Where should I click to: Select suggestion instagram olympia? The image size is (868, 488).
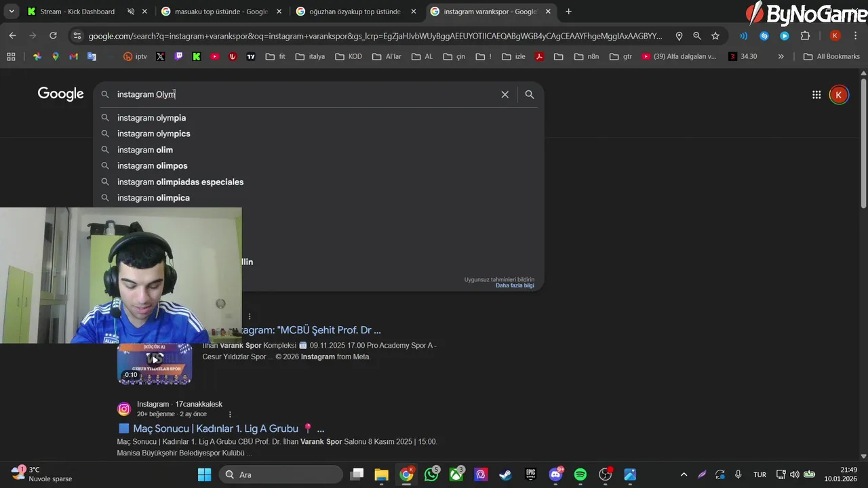[x=319, y=118]
